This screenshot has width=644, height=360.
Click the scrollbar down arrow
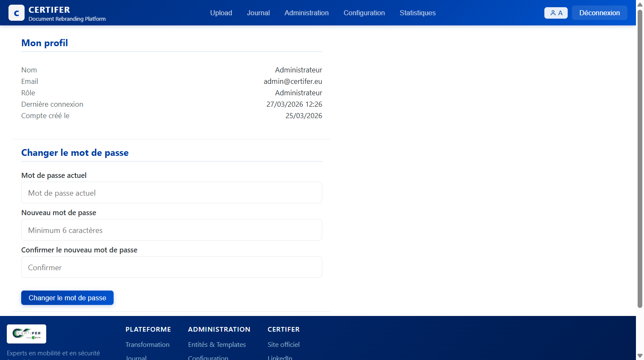point(639,356)
